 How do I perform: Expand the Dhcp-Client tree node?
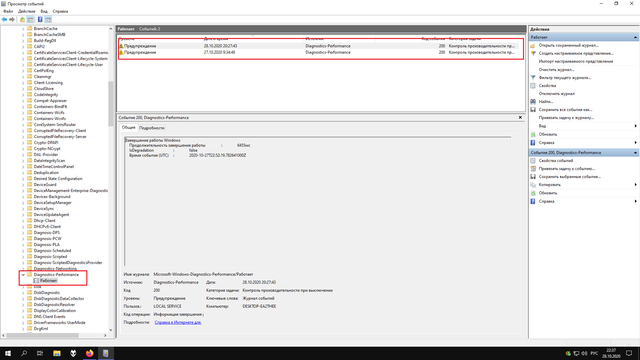point(23,220)
